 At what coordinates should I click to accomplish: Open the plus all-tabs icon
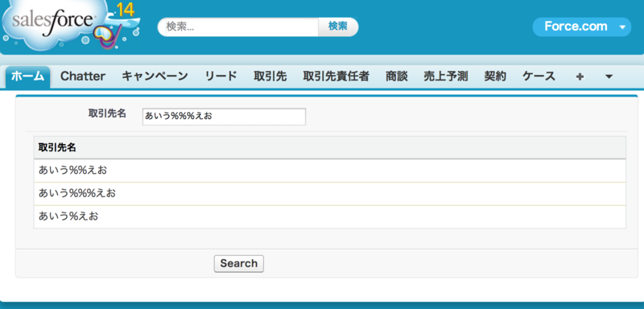(580, 76)
